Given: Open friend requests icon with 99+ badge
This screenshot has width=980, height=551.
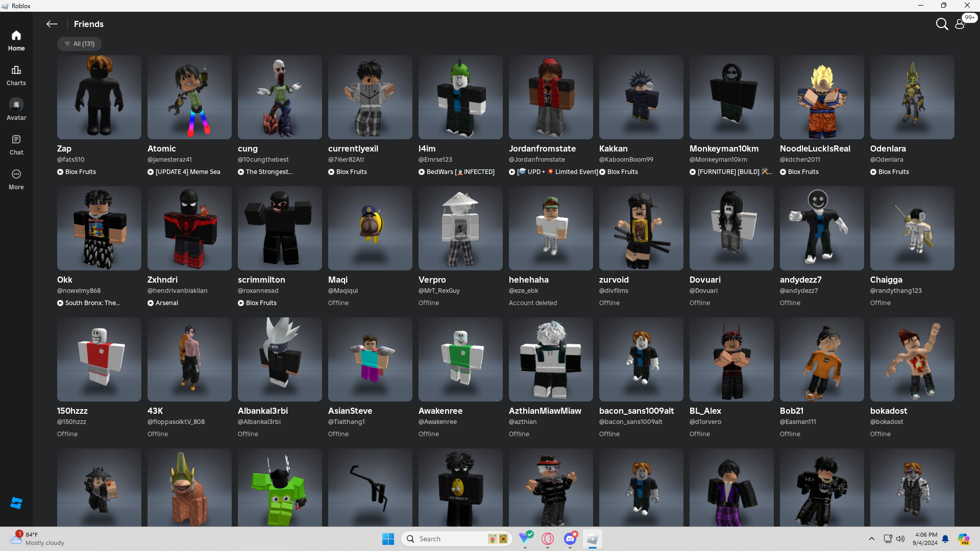Looking at the screenshot, I should tap(961, 24).
